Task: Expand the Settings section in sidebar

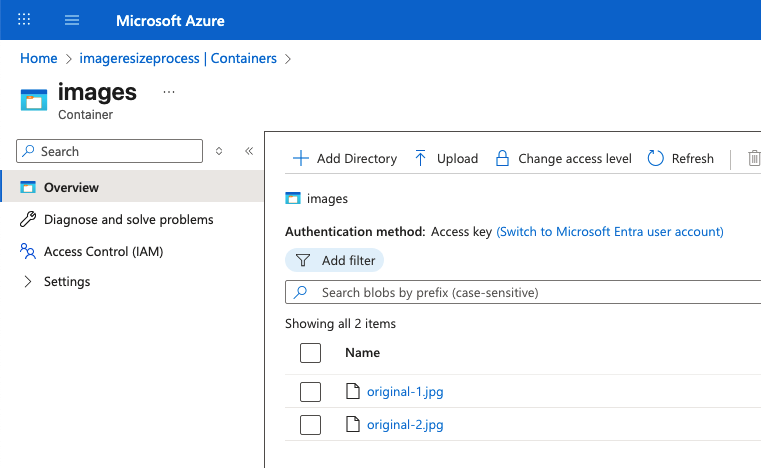Action: [28, 282]
